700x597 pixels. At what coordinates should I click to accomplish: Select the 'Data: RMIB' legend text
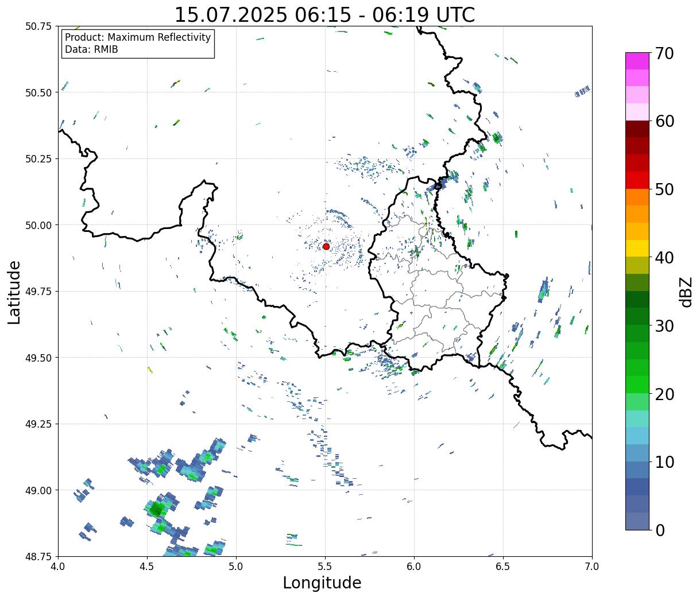coord(91,49)
